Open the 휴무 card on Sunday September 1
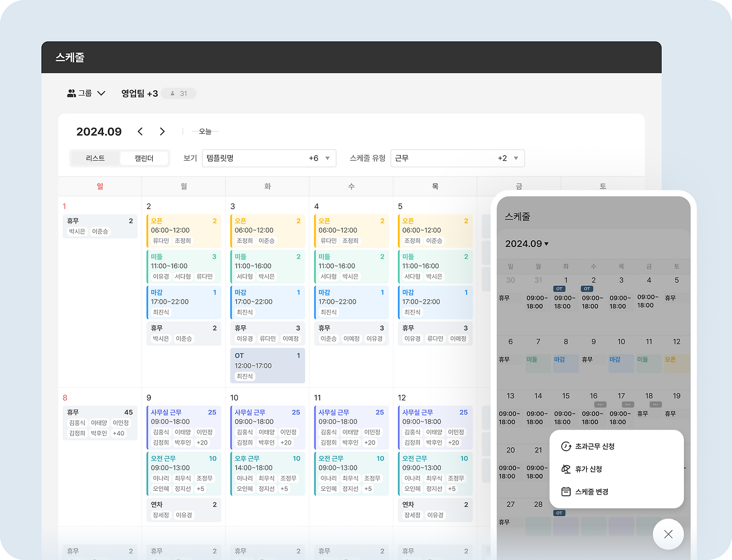The width and height of the screenshot is (732, 560). (100, 226)
